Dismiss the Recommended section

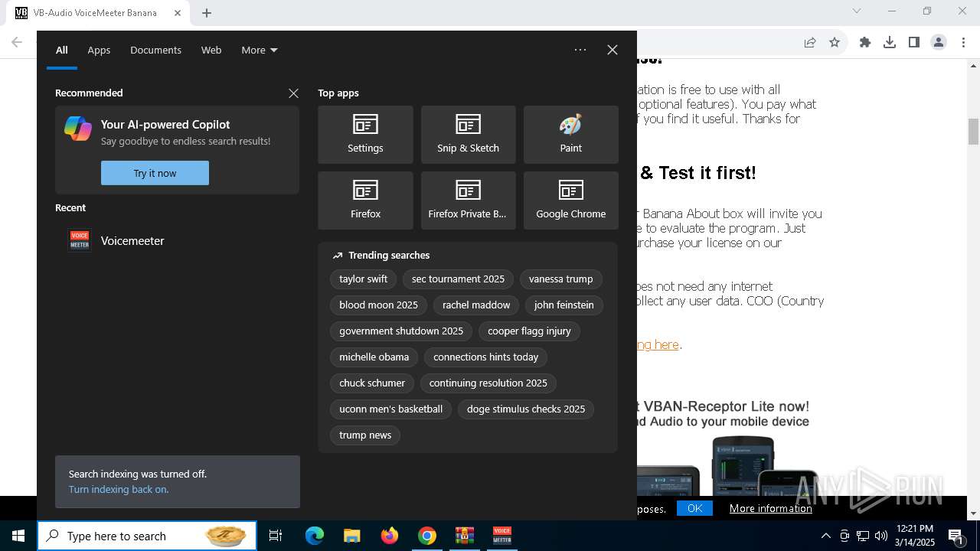293,93
